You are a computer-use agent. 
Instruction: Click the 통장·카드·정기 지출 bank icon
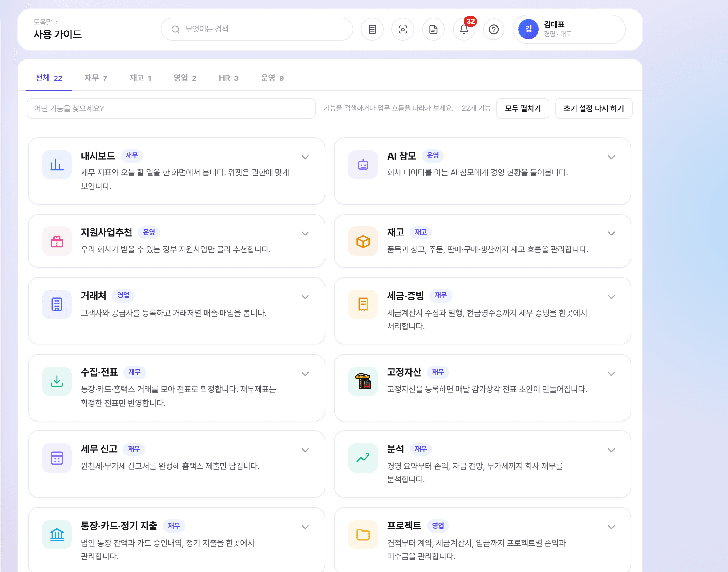pos(57,535)
